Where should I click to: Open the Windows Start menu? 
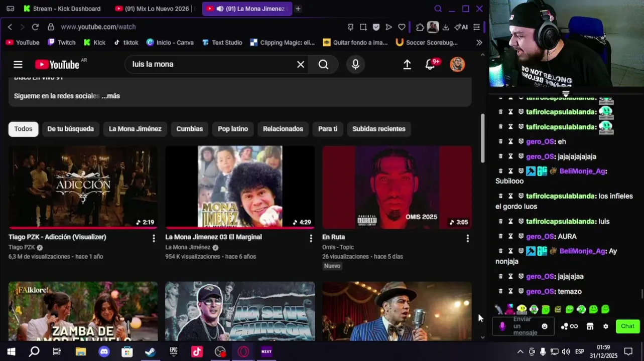coord(11,351)
